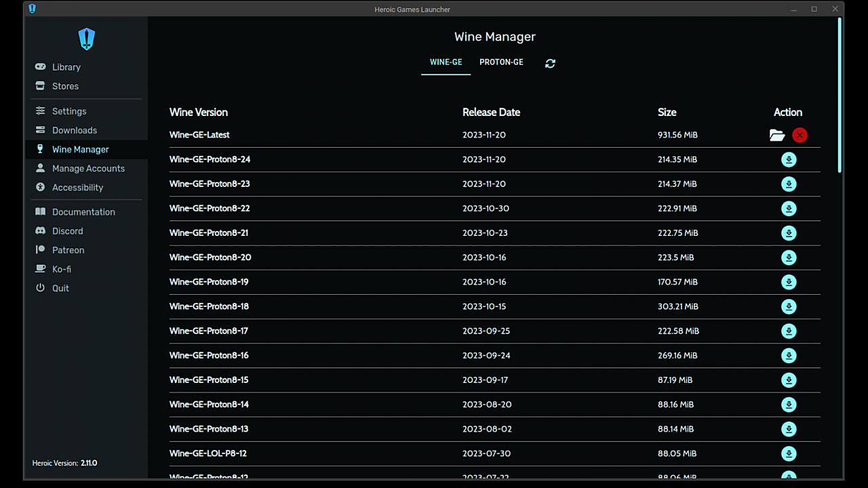
Task: Click the Action column header
Action: pyautogui.click(x=788, y=113)
